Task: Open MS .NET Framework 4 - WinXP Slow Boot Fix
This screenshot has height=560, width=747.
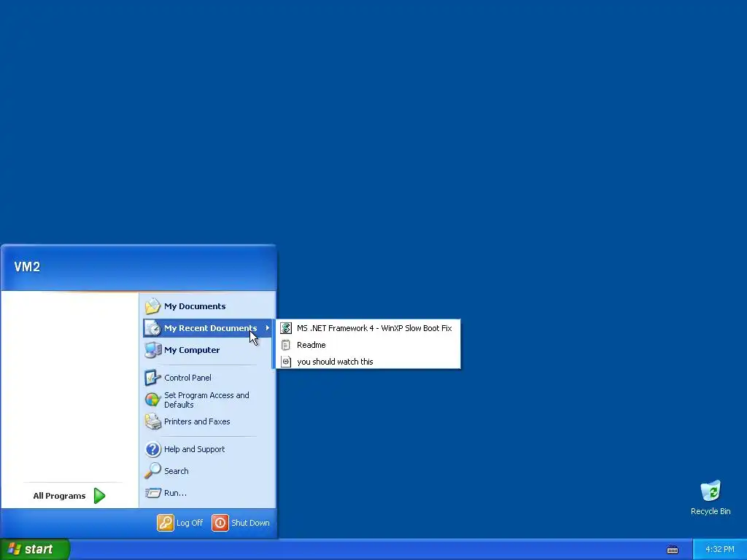Action: point(368,328)
